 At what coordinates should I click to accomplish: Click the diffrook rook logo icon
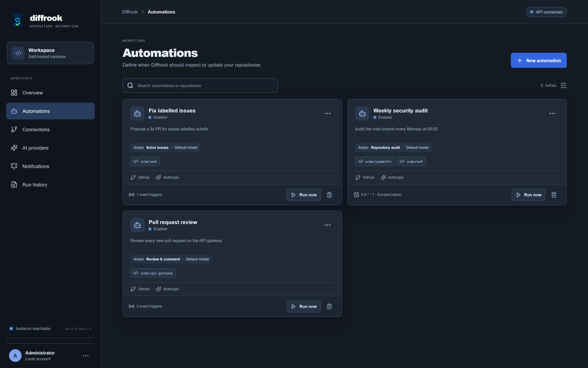click(18, 20)
